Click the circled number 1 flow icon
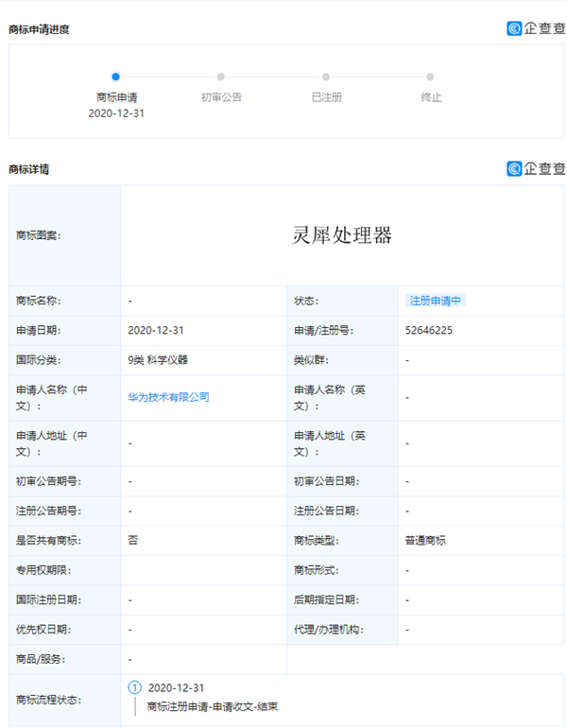Image resolution: width=567 pixels, height=728 pixels. pos(134,687)
